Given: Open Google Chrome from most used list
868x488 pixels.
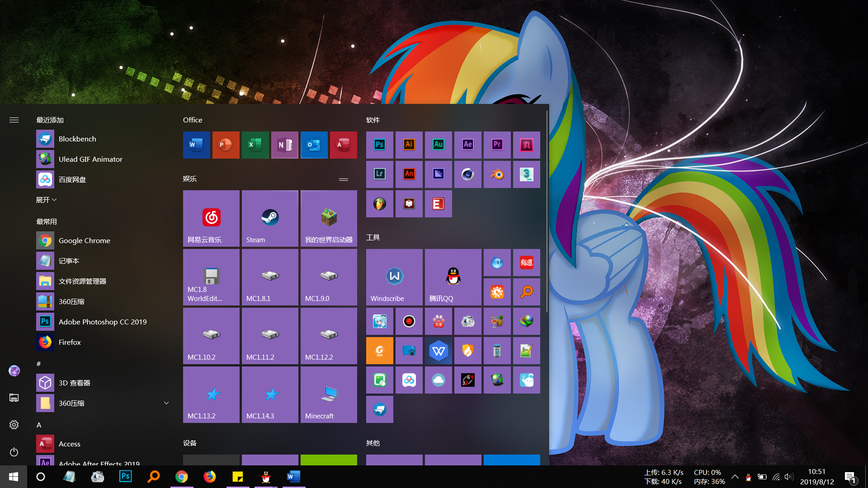Looking at the screenshot, I should (84, 240).
